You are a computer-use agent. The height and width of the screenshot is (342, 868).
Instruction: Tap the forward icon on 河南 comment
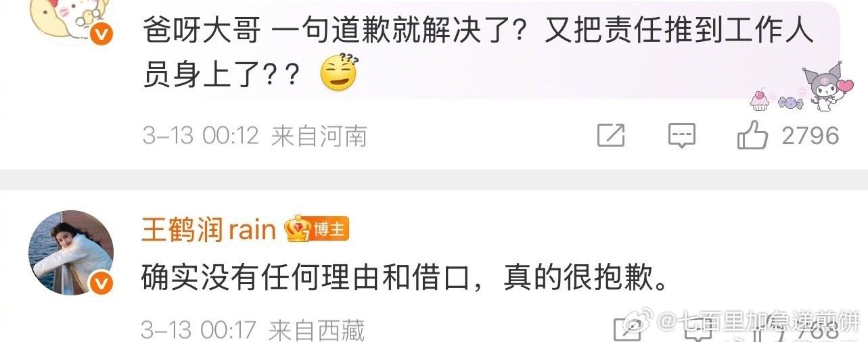point(611,136)
